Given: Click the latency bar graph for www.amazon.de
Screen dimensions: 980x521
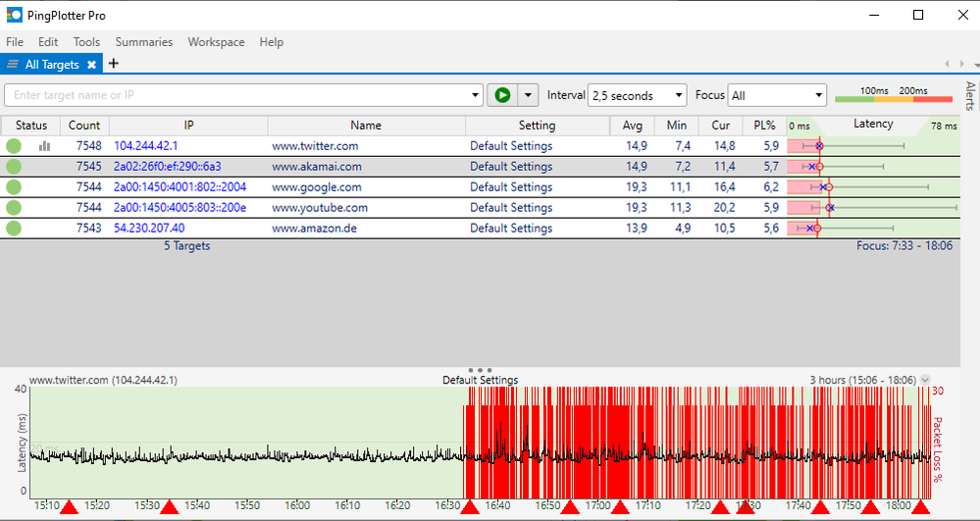Looking at the screenshot, I should (873, 229).
